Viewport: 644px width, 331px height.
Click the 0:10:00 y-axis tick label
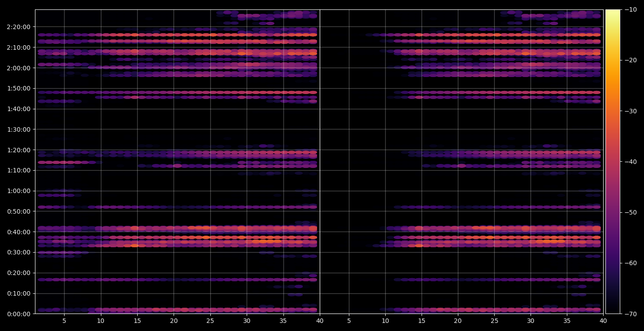19,293
